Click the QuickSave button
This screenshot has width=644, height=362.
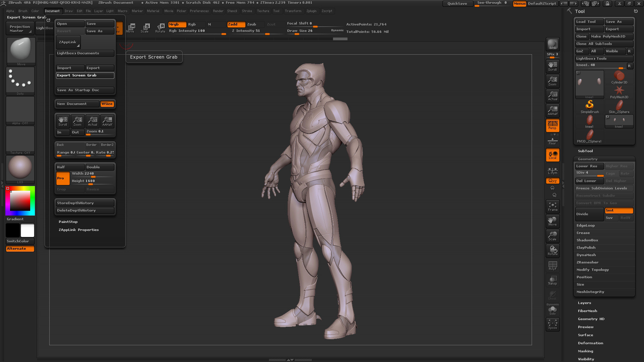coord(457,4)
